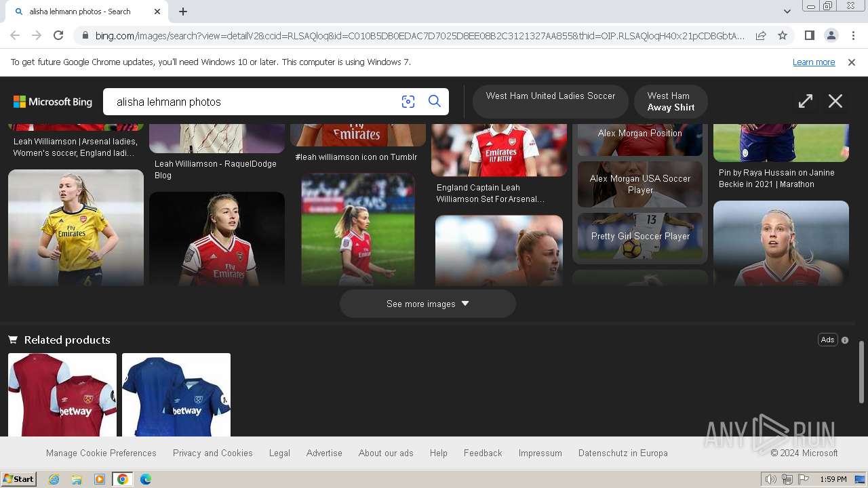Viewport: 868px width, 488px height.
Task: Open Manage Cookie Preferences
Action: pos(101,453)
